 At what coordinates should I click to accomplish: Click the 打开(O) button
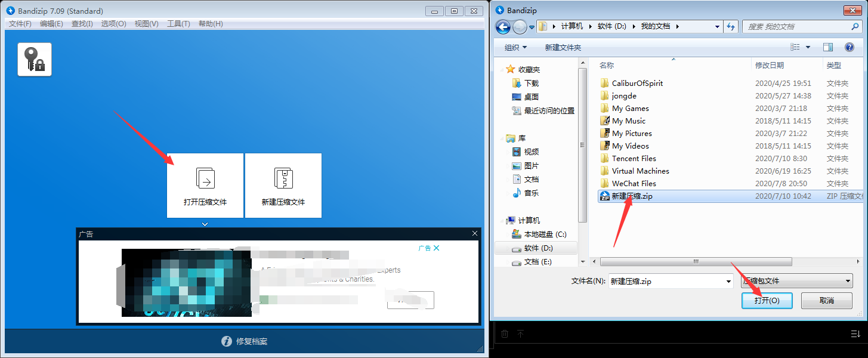(x=767, y=300)
